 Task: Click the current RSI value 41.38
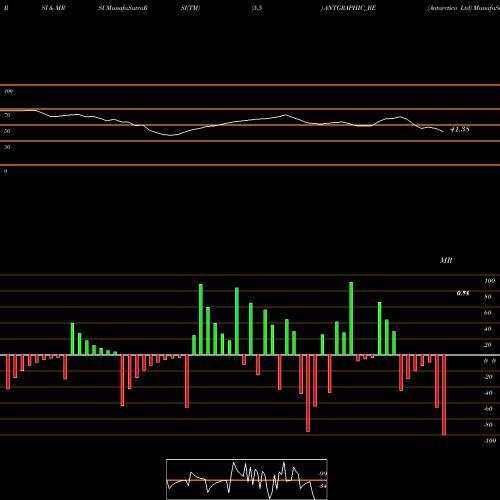[x=460, y=129]
